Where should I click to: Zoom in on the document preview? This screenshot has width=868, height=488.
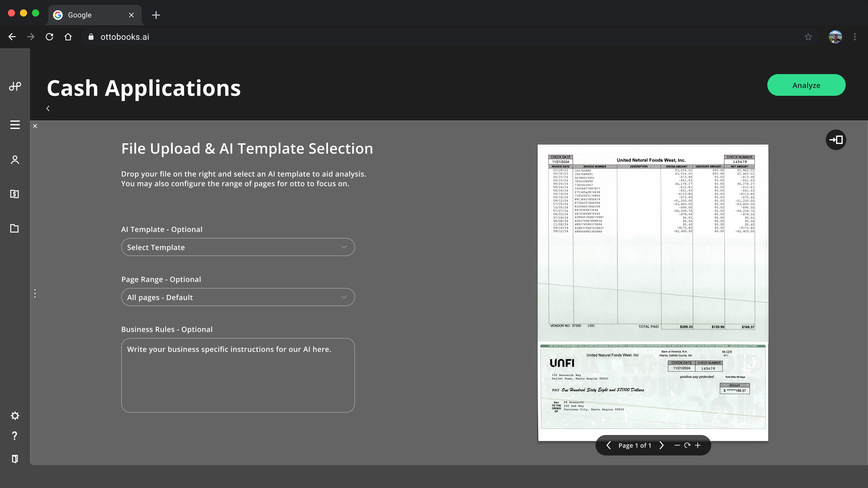click(698, 445)
